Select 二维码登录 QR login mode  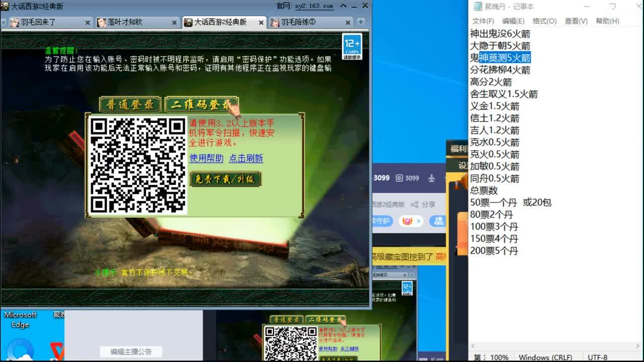[201, 105]
